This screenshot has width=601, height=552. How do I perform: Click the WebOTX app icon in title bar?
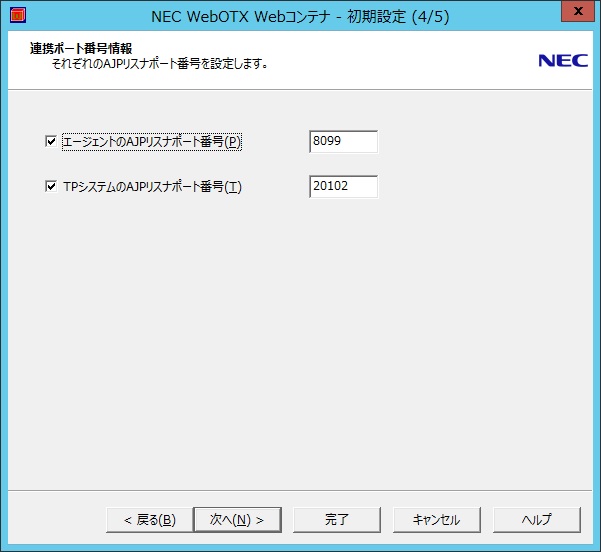coord(16,15)
